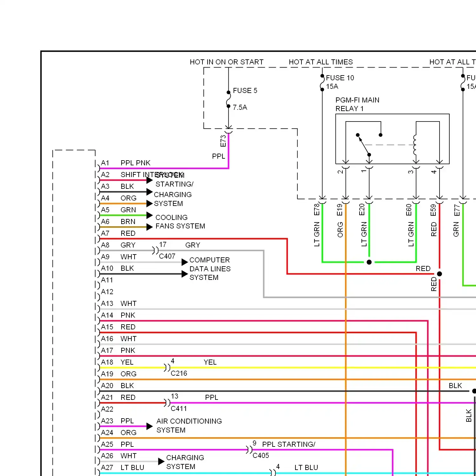
Task: Click the A21 pin label
Action: (107, 397)
